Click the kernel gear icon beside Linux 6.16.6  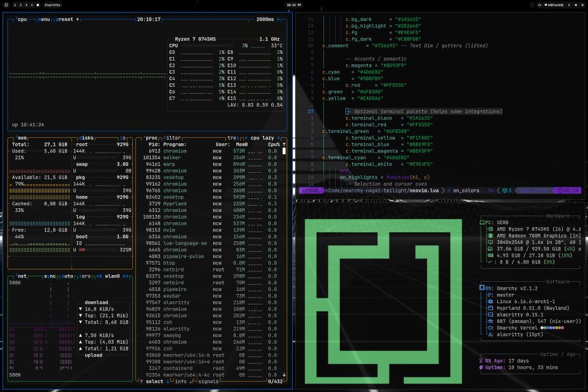491,301
